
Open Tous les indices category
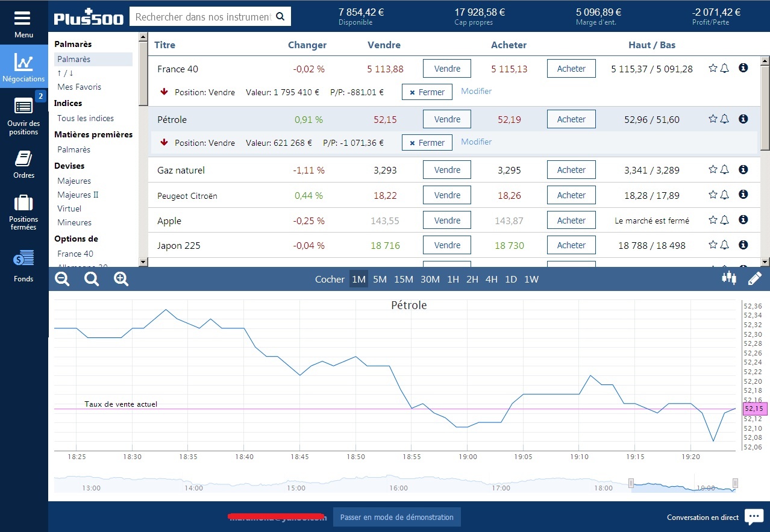coord(86,119)
